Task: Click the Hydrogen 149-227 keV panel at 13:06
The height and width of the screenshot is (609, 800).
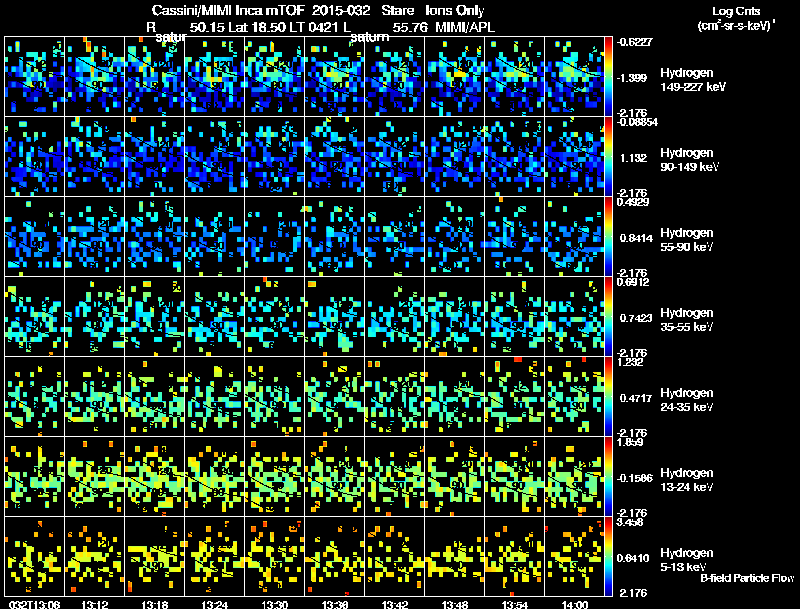Action: click(34, 77)
